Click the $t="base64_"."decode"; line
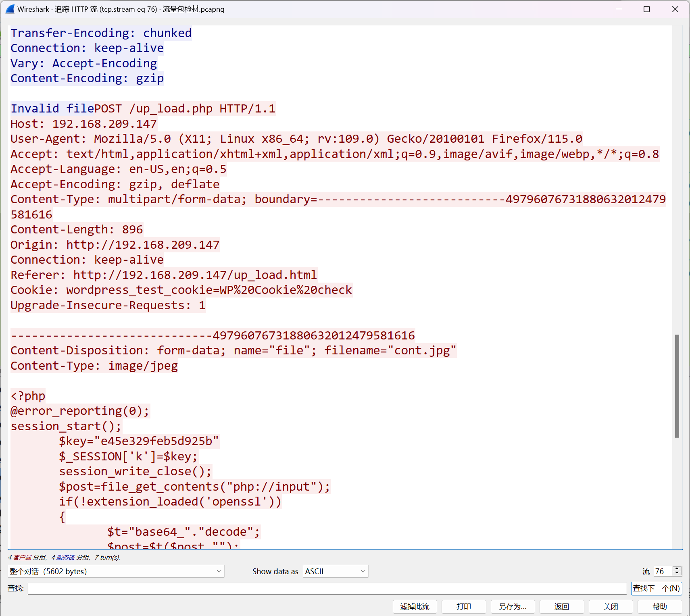690x616 pixels. pyautogui.click(x=184, y=532)
